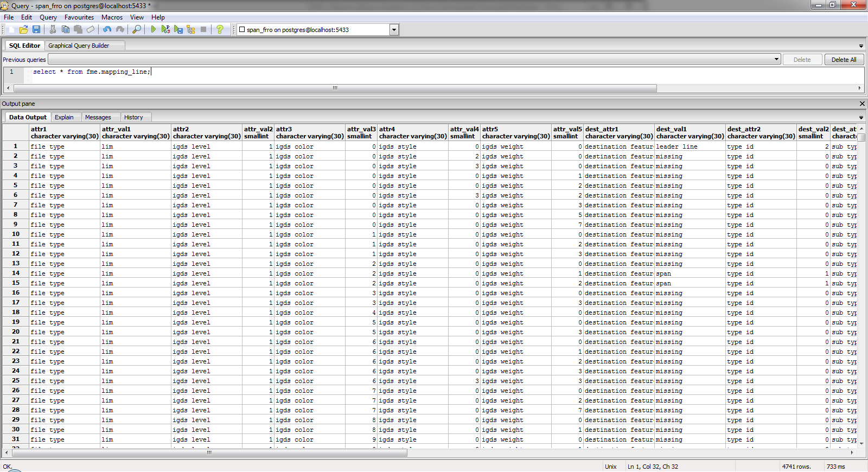Undo the last change
Viewport: 868px width, 472px height.
pyautogui.click(x=107, y=29)
